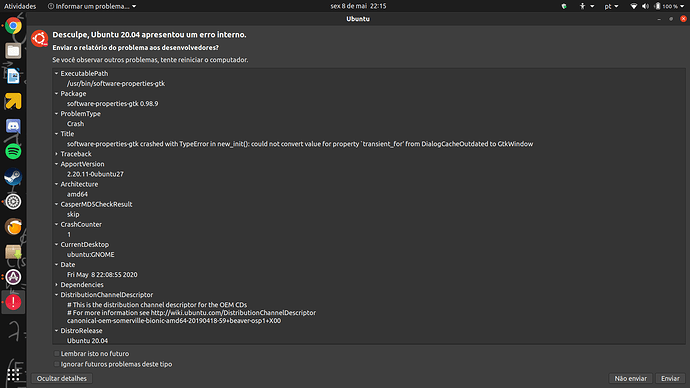Viewport: 690px width, 388px height.
Task: Open the package installer box icon in the dock
Action: (13, 252)
